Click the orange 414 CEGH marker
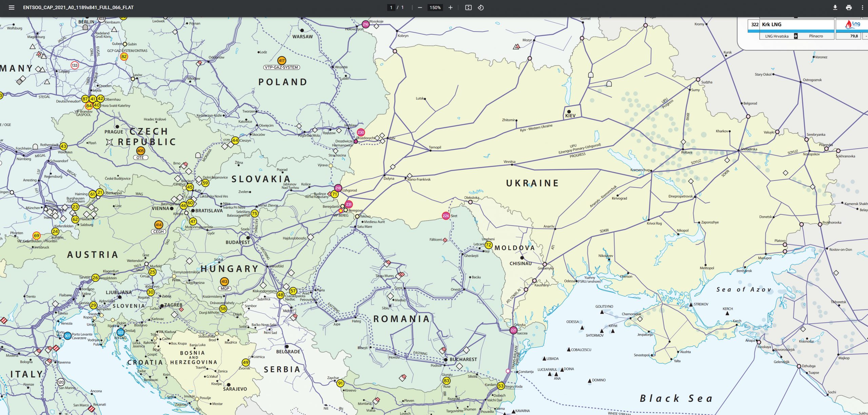 pyautogui.click(x=158, y=225)
